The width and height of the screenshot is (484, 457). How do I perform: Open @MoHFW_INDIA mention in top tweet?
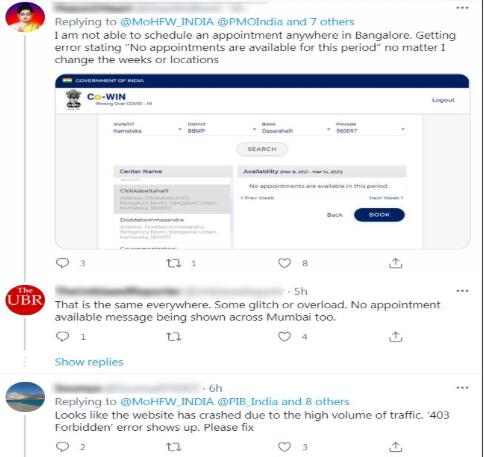tap(167, 22)
